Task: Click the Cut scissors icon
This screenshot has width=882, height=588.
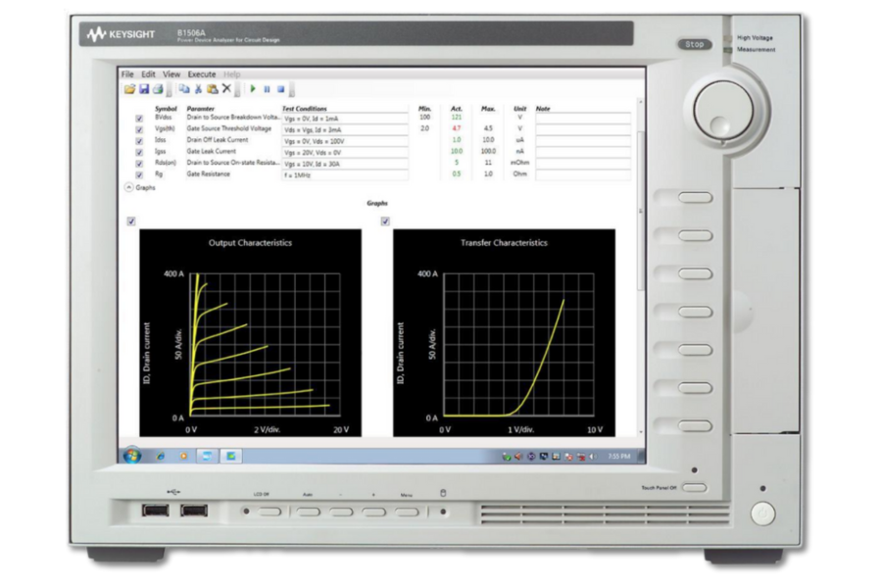Action: point(198,89)
